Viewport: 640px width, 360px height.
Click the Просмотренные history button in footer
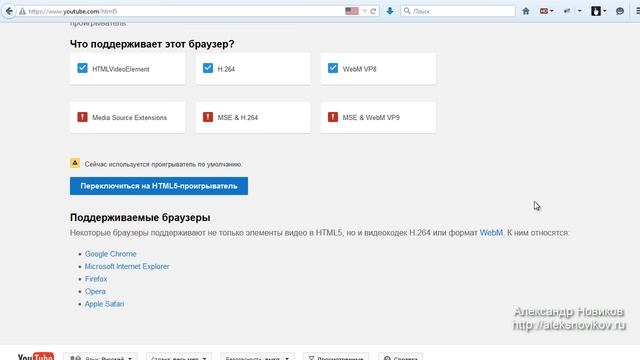tap(336, 357)
